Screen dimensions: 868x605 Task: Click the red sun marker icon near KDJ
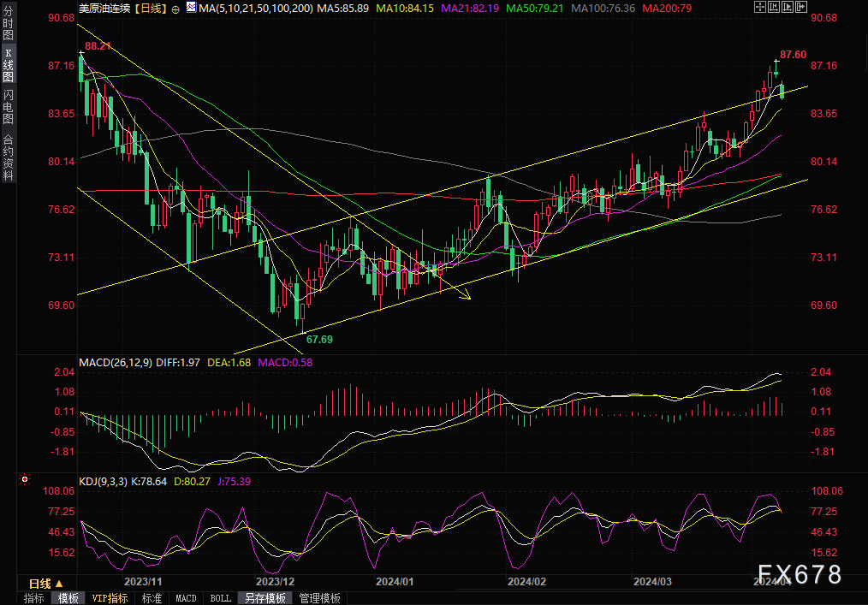[x=25, y=480]
